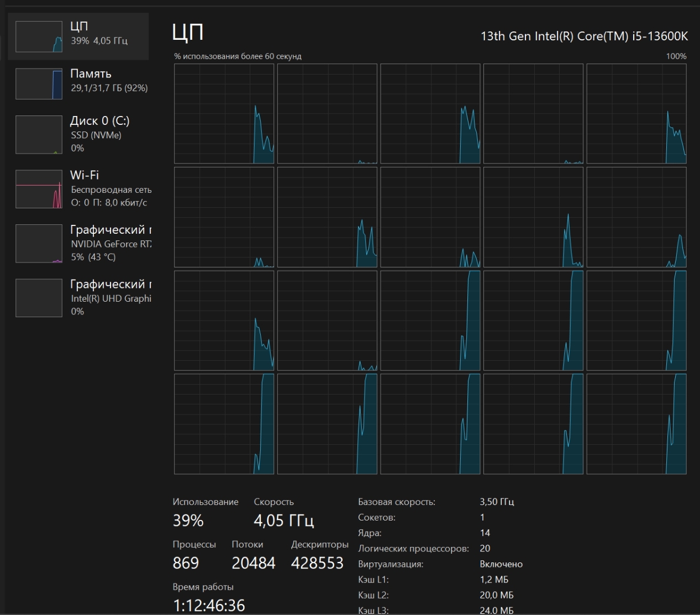Click the Дескрипторы label
The height and width of the screenshot is (615, 700).
(320, 545)
